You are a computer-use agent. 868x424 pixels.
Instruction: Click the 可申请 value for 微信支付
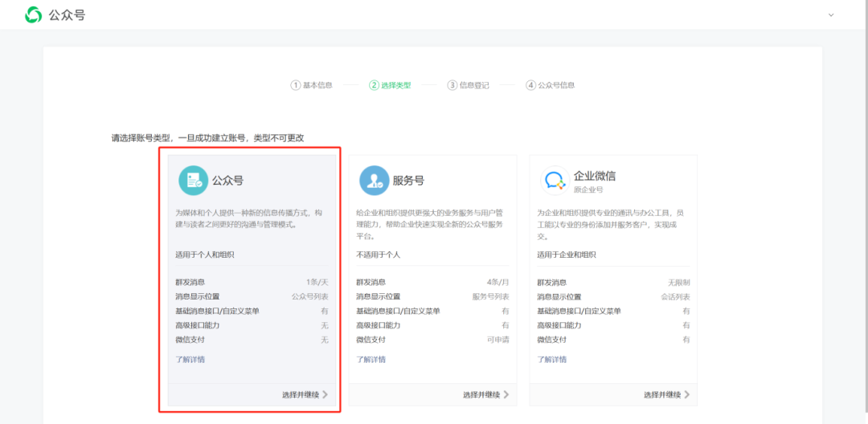pos(498,340)
